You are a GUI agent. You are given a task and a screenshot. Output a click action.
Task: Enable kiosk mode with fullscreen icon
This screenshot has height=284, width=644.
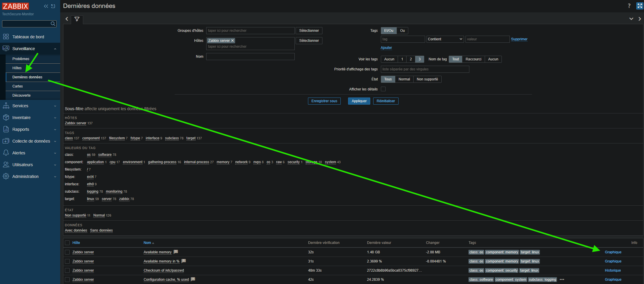pos(640,6)
